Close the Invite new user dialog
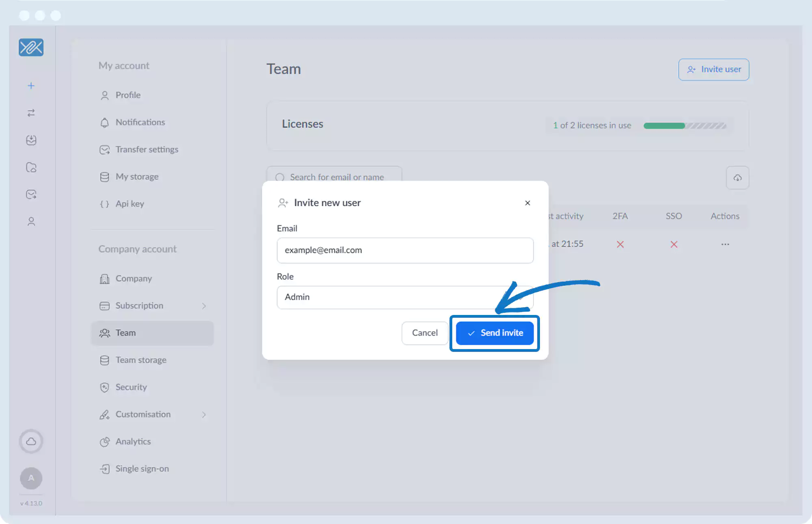812x524 pixels. tap(527, 203)
